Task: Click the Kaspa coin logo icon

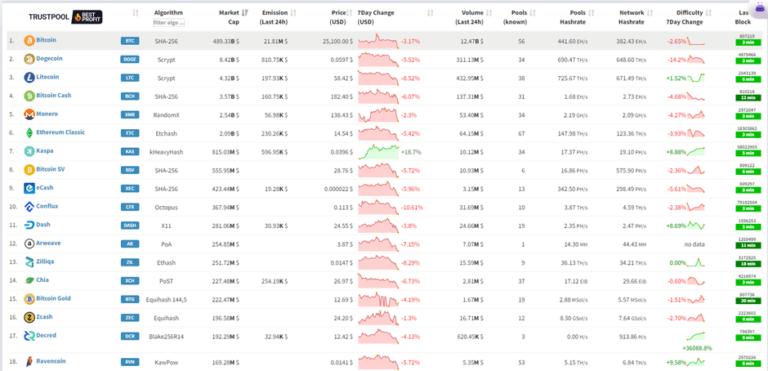Action: click(29, 151)
